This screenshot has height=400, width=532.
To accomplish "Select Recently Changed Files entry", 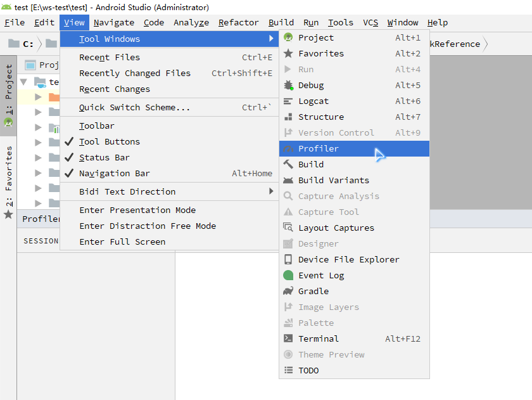I will coord(169,73).
